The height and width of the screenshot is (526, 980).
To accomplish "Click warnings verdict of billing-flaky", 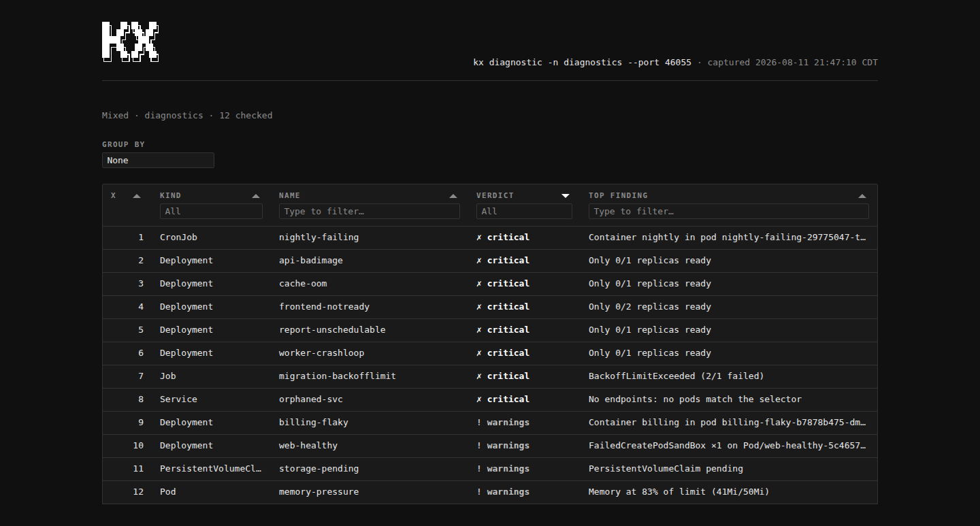I will (503, 423).
